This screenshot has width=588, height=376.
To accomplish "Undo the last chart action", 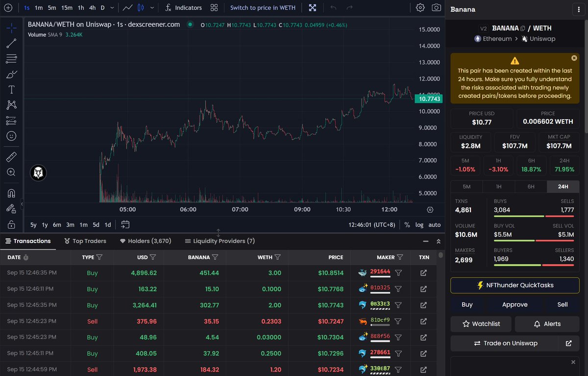I will [334, 8].
